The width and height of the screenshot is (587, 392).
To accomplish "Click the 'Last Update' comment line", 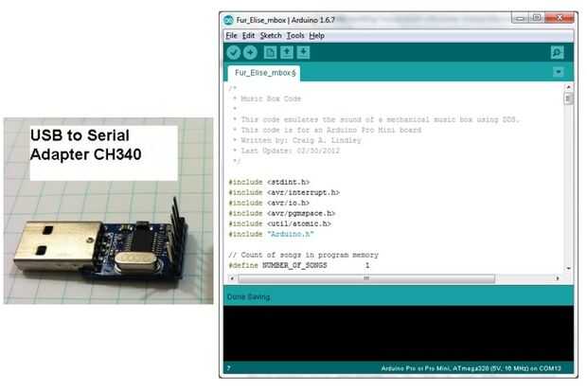I will pyautogui.click(x=286, y=151).
